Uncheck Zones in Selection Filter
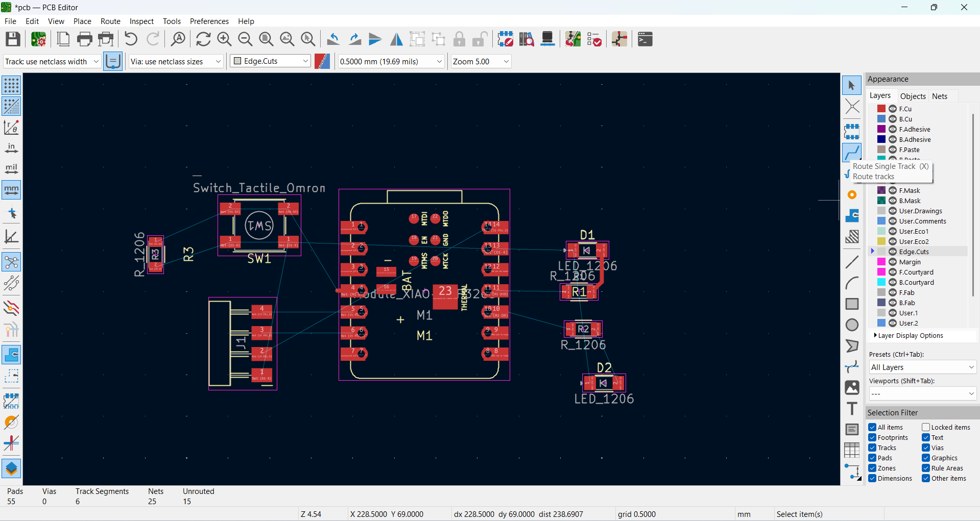980x521 pixels. [872, 468]
